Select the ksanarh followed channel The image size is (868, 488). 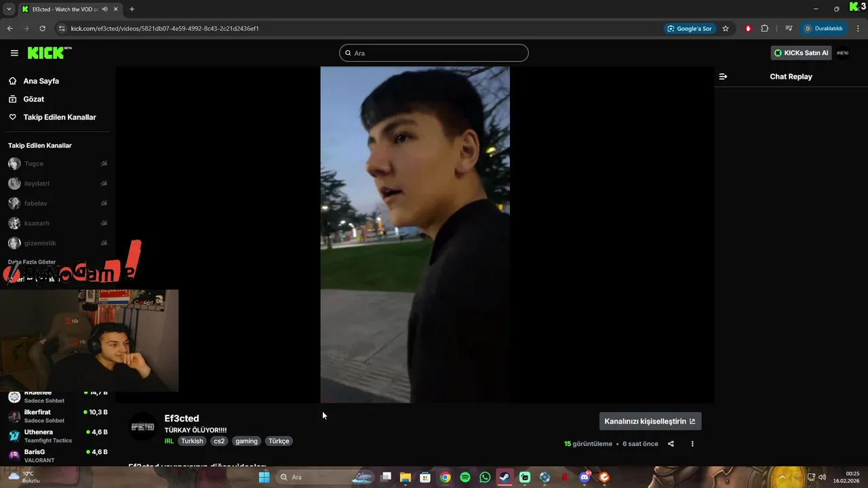coord(57,223)
